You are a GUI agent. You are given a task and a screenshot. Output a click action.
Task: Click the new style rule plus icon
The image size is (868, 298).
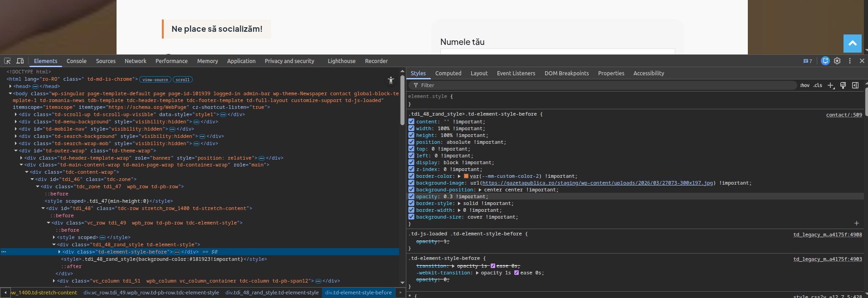pyautogui.click(x=830, y=85)
